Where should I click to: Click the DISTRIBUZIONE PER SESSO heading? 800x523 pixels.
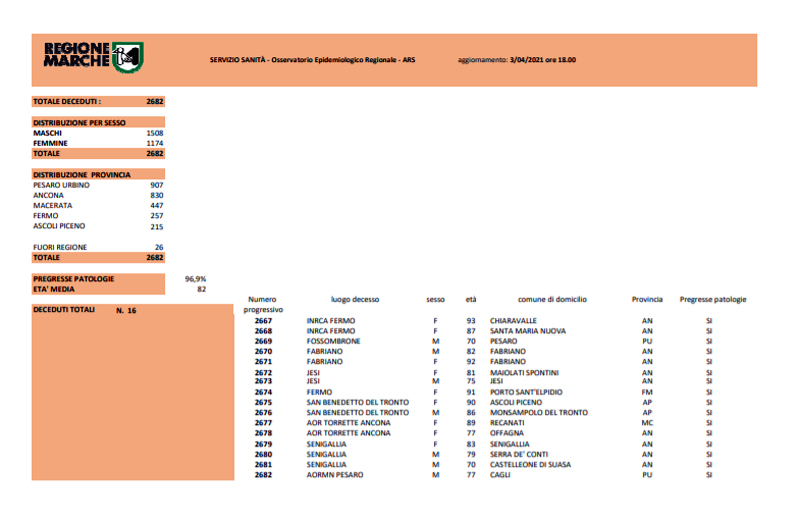[79, 122]
